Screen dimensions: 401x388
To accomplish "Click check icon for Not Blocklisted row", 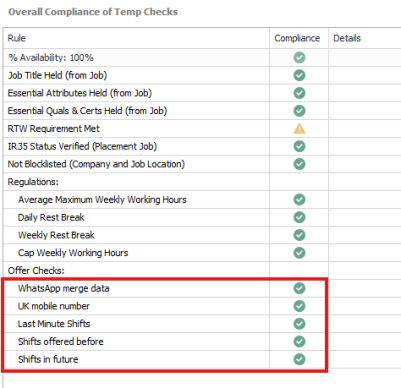I will point(299,164).
